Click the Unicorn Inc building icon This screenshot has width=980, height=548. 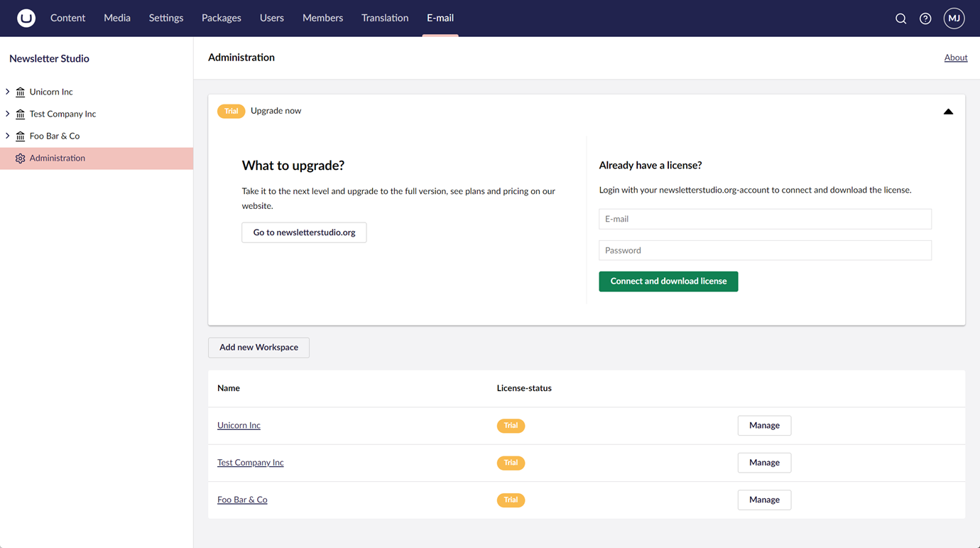pyautogui.click(x=21, y=92)
